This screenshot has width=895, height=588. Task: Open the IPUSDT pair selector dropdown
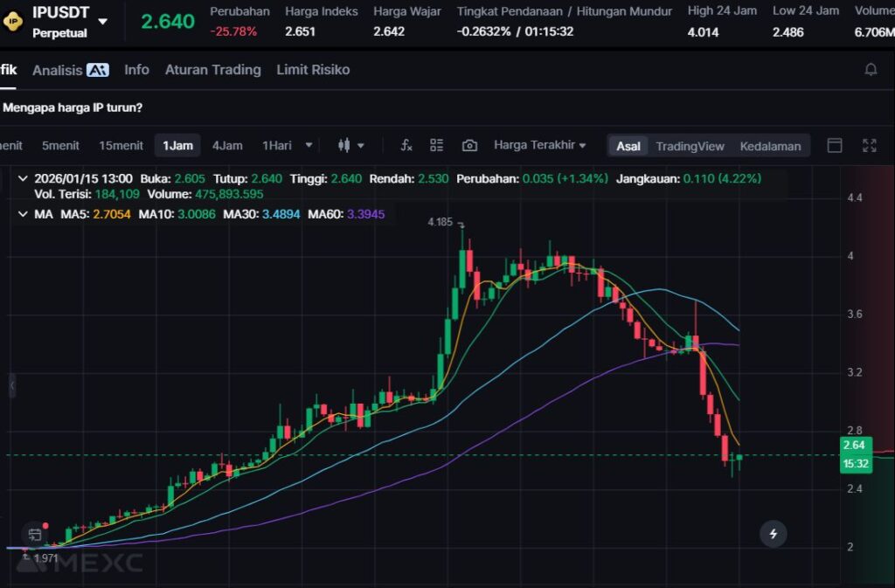(103, 21)
